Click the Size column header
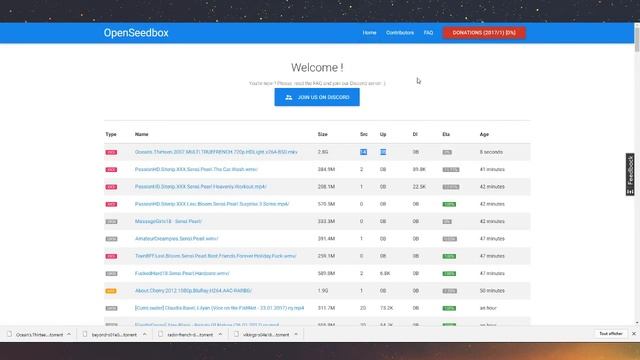640x360 pixels. coord(322,134)
